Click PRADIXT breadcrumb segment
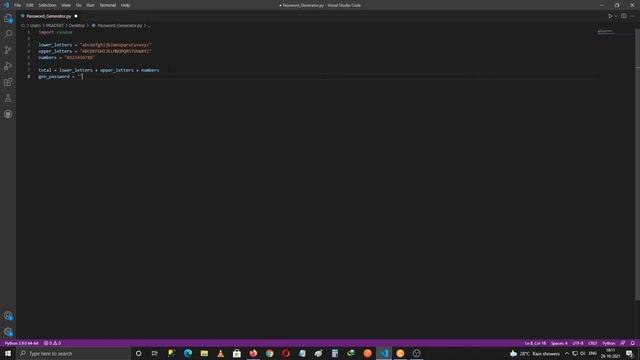 point(55,25)
